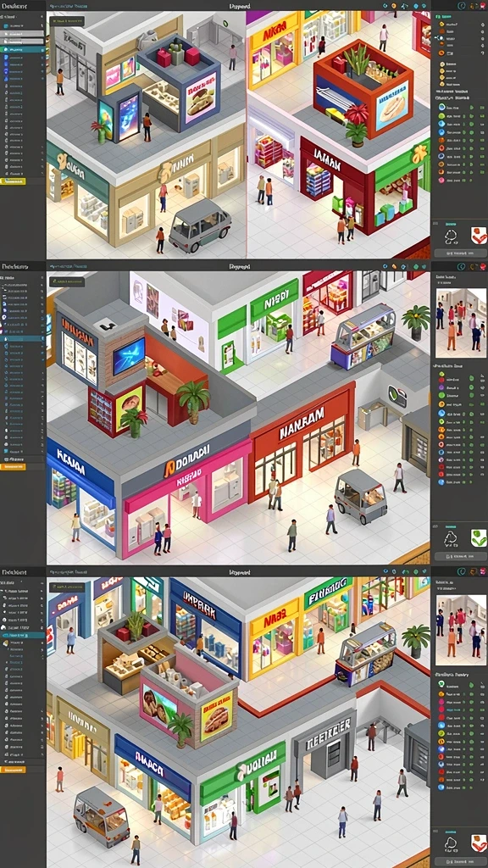The height and width of the screenshot is (868, 488).
Task: Open the center title tab of the top window
Action: point(239,6)
